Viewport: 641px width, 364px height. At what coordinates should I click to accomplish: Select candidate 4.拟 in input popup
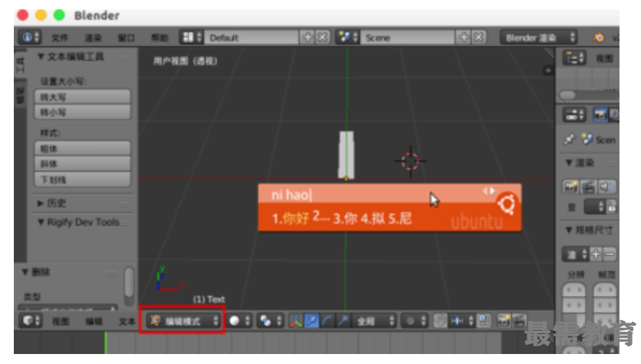point(373,219)
